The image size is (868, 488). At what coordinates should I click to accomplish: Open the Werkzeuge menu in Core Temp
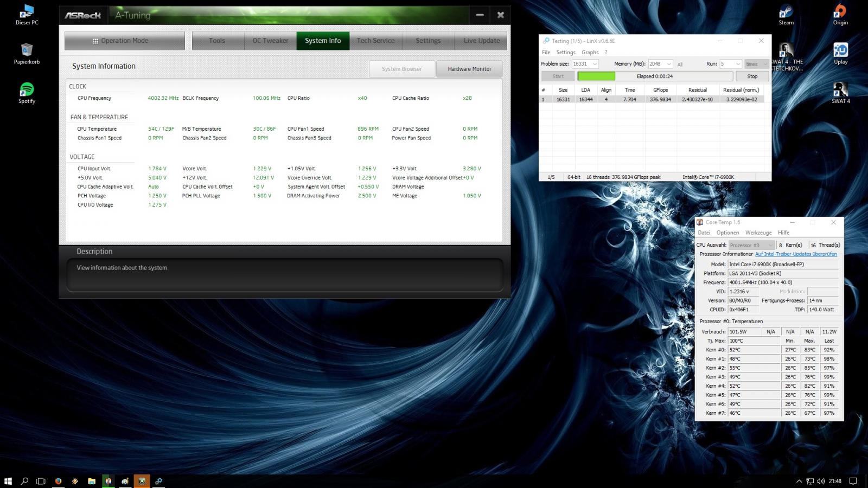tap(758, 233)
